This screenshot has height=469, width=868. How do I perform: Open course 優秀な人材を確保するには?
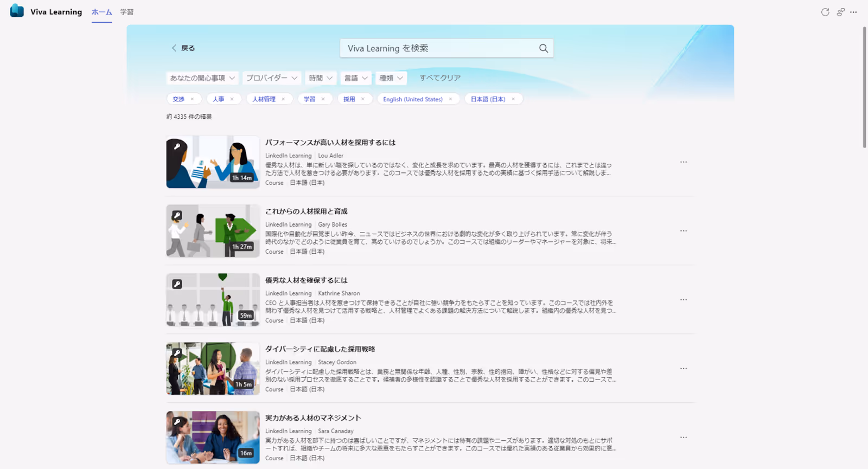coord(307,280)
